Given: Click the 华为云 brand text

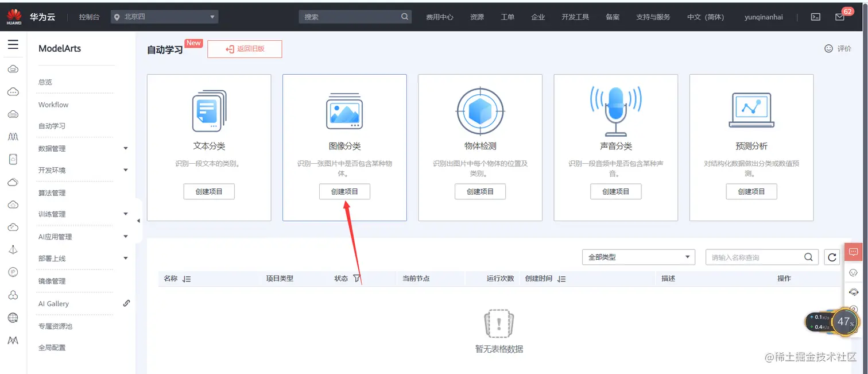Looking at the screenshot, I should tap(42, 17).
